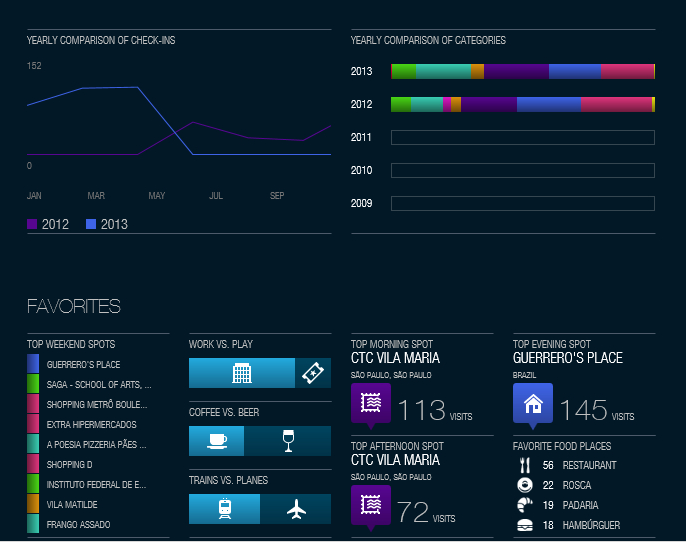Select the wine glass beer icon

[x=288, y=441]
